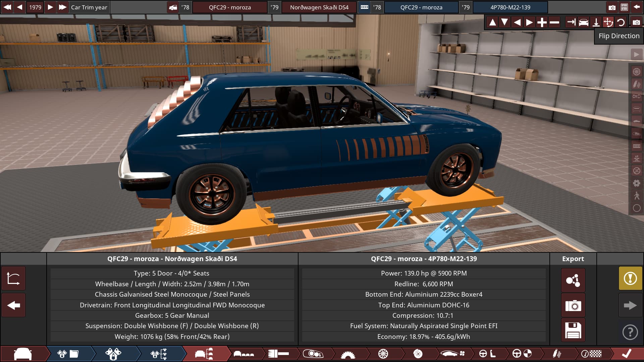Click the export share nodes icon
Screen dimensions: 644x362
[573, 280]
